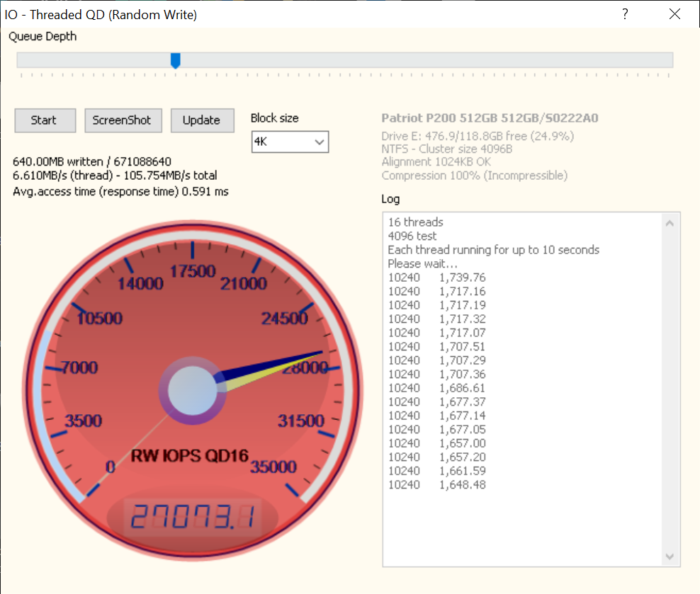Click 'Compression 100% (Incompressible)' text
Screen dimensions: 700x594
[x=475, y=176]
